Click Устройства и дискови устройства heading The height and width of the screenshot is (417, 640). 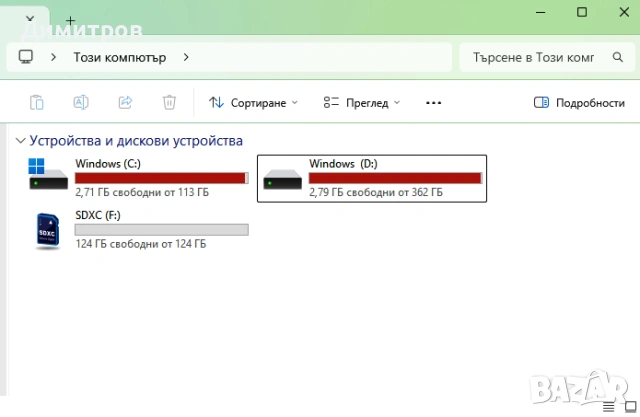[x=136, y=141]
